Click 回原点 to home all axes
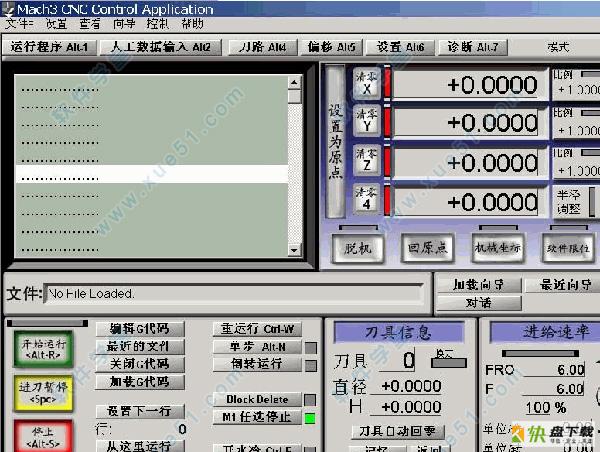 [x=427, y=248]
